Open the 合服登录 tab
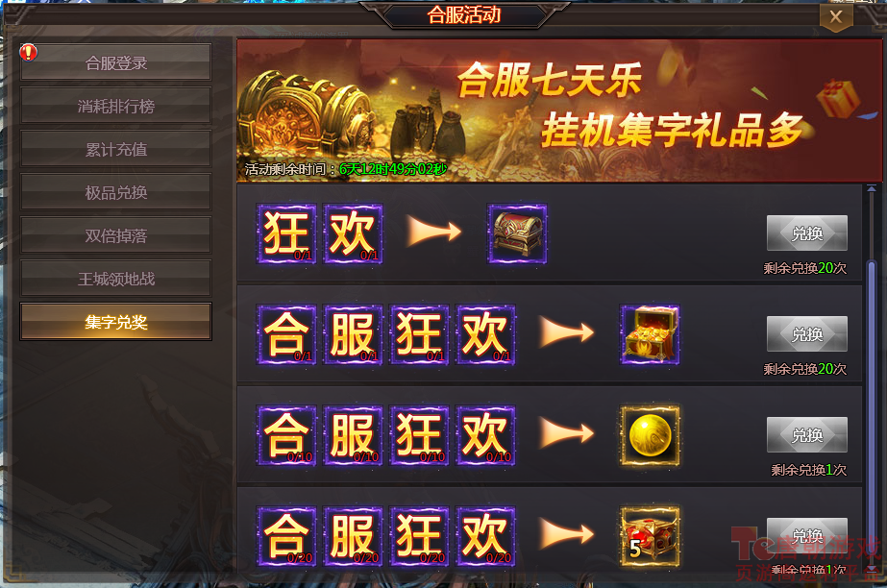 [116, 62]
